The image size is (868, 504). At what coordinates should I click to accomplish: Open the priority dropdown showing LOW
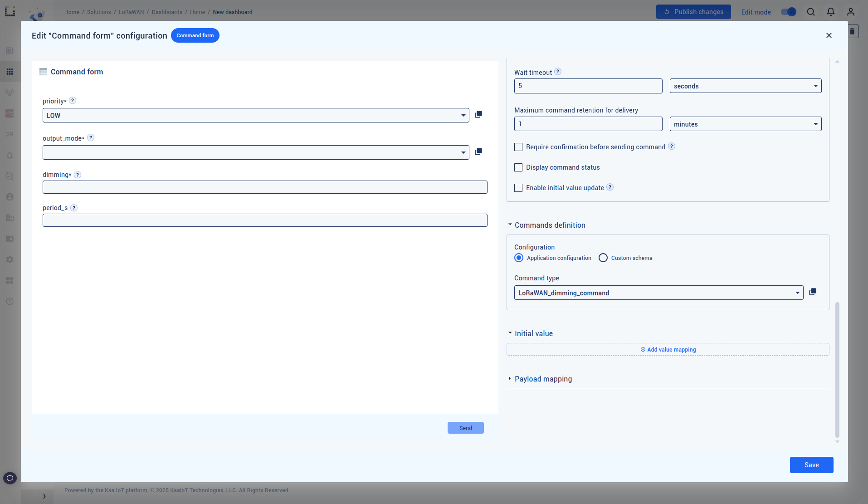[x=256, y=115]
